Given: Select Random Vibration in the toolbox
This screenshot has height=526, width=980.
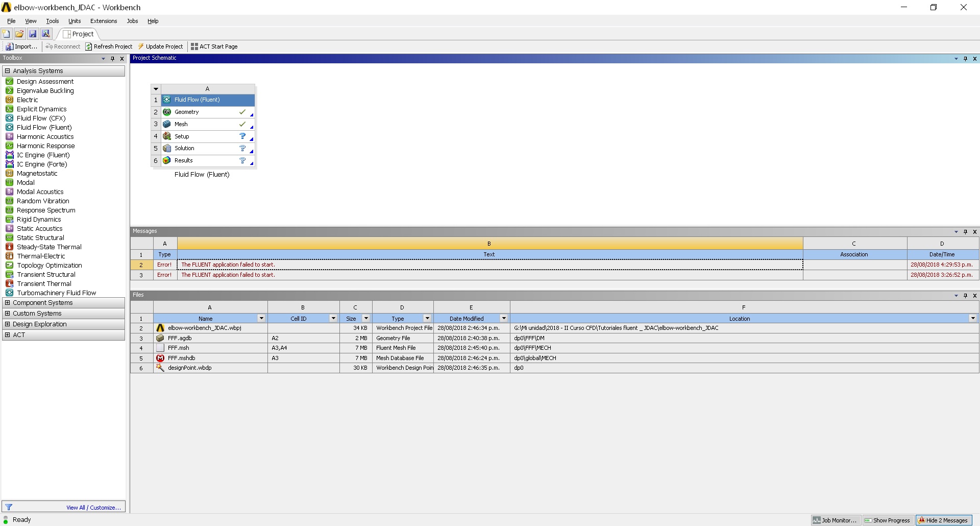Looking at the screenshot, I should coord(43,201).
